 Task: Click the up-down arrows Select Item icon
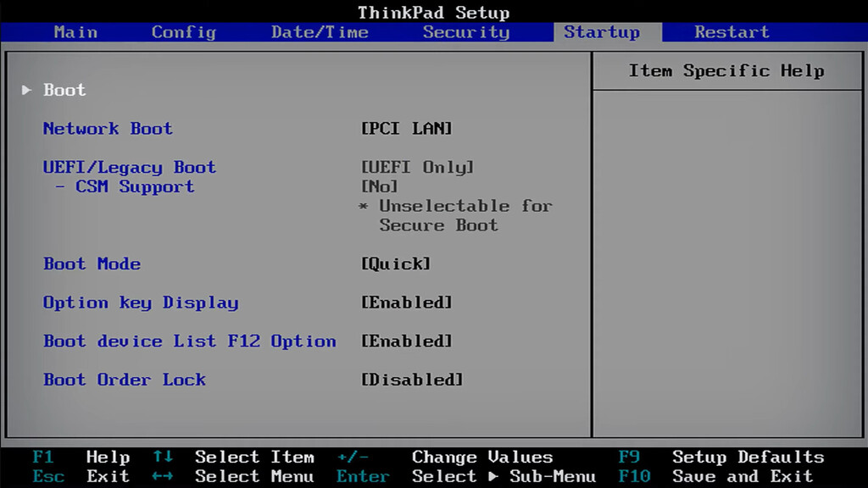point(163,457)
